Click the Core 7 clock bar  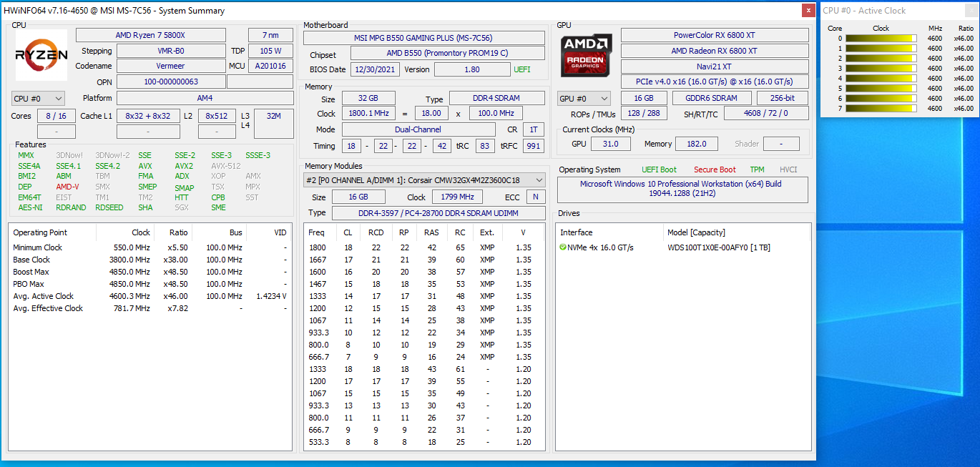881,109
